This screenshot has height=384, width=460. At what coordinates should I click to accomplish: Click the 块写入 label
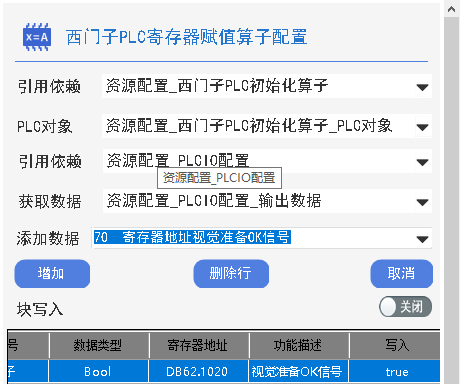[40, 309]
